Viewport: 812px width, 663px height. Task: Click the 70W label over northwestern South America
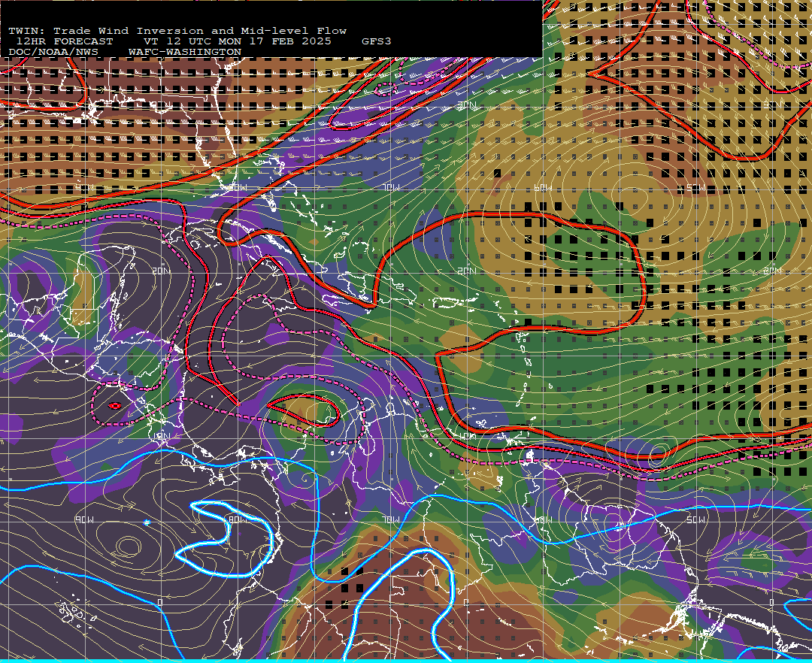click(x=391, y=519)
